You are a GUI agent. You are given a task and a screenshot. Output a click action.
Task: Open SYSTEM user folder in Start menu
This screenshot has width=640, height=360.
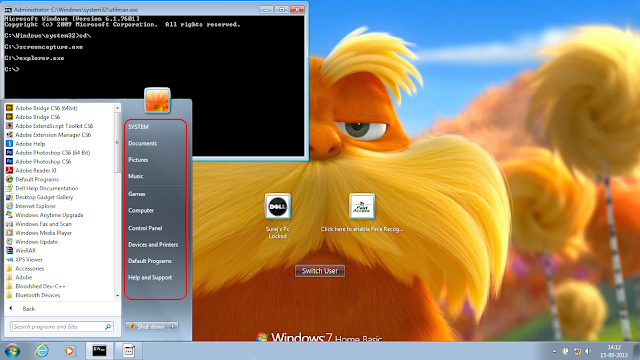coord(138,127)
